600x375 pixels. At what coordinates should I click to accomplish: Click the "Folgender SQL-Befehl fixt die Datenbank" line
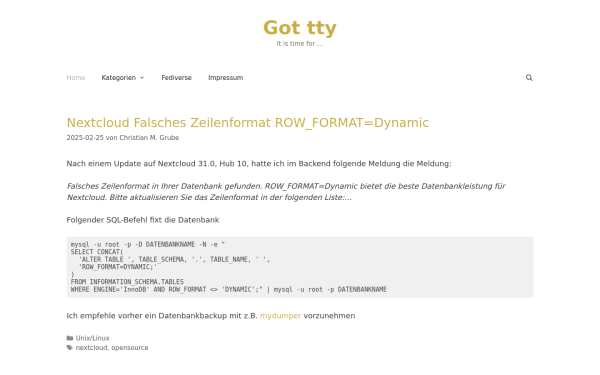(x=143, y=220)
